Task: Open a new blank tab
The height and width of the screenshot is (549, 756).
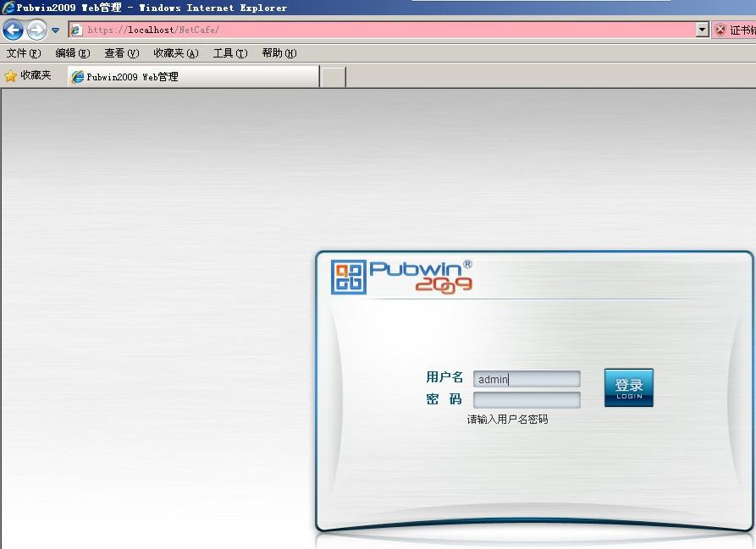Action: click(x=334, y=77)
